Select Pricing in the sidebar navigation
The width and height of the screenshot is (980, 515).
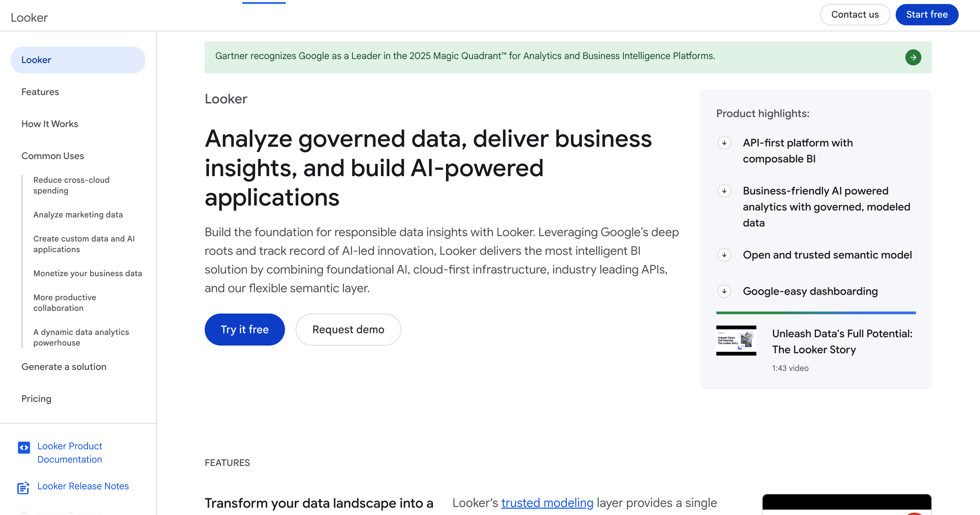(x=37, y=399)
